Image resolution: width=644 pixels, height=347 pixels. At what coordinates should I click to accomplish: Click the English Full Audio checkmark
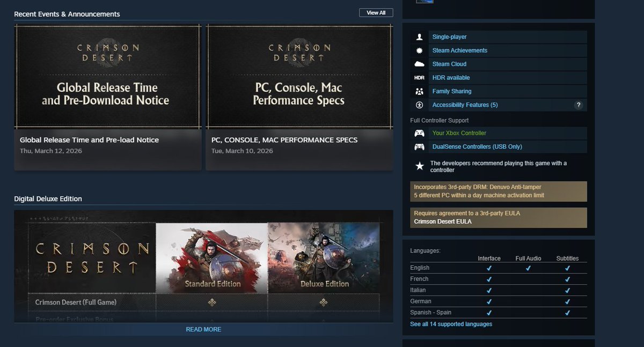click(x=528, y=268)
